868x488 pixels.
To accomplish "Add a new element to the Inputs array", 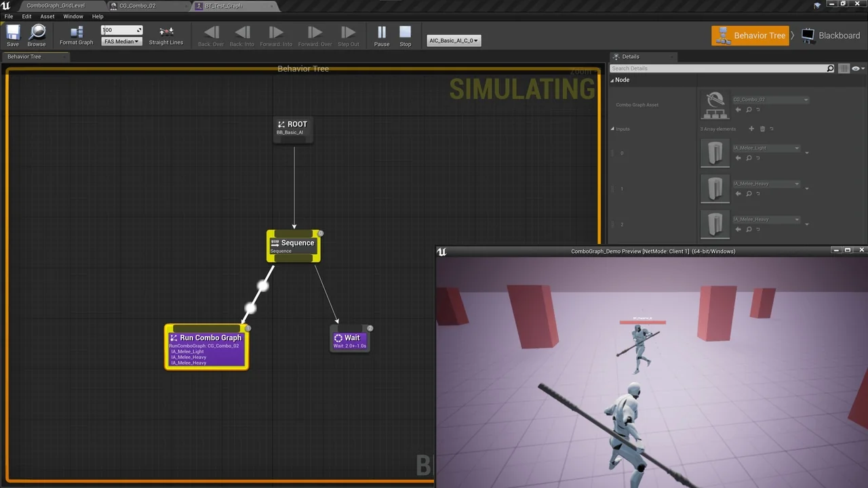I will (x=751, y=129).
